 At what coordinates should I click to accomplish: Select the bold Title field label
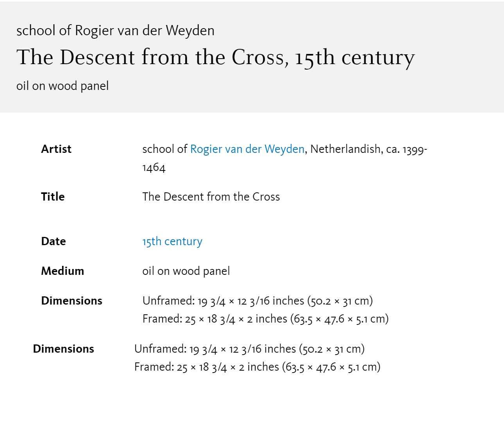pyautogui.click(x=53, y=197)
